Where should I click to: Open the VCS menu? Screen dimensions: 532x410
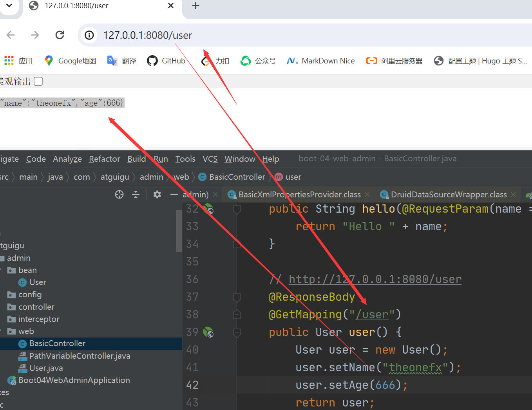[x=210, y=159]
